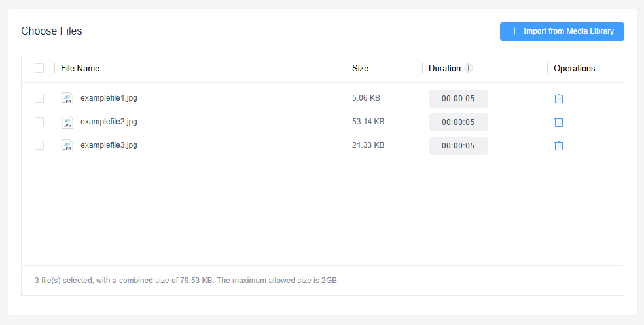The image size is (644, 325).
Task: Click the JPG file icon for examplefile3.jpg
Action: click(x=67, y=146)
